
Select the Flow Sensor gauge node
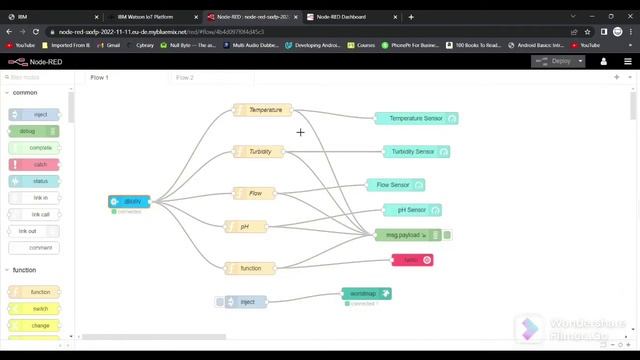click(396, 185)
